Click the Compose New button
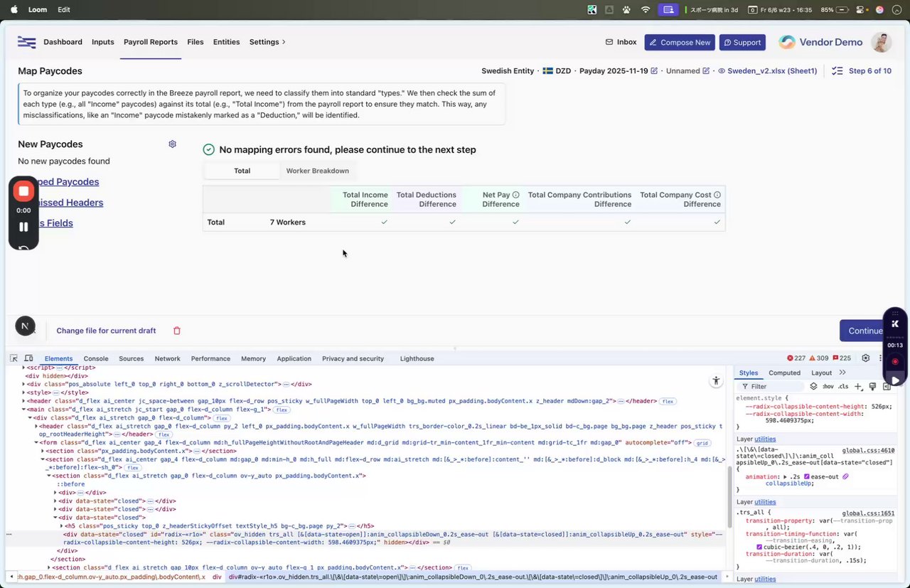 click(x=680, y=43)
